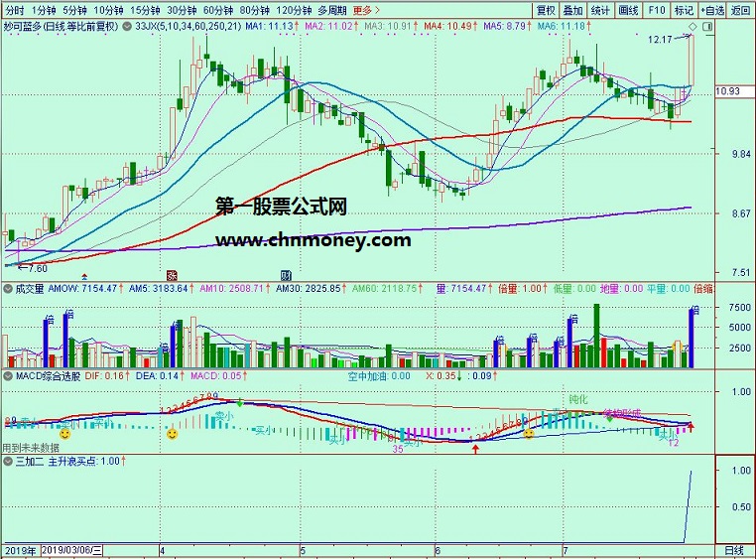Image resolution: width=756 pixels, height=559 pixels.
Task: Click the 2019/03/06/三 date box
Action: point(71,550)
